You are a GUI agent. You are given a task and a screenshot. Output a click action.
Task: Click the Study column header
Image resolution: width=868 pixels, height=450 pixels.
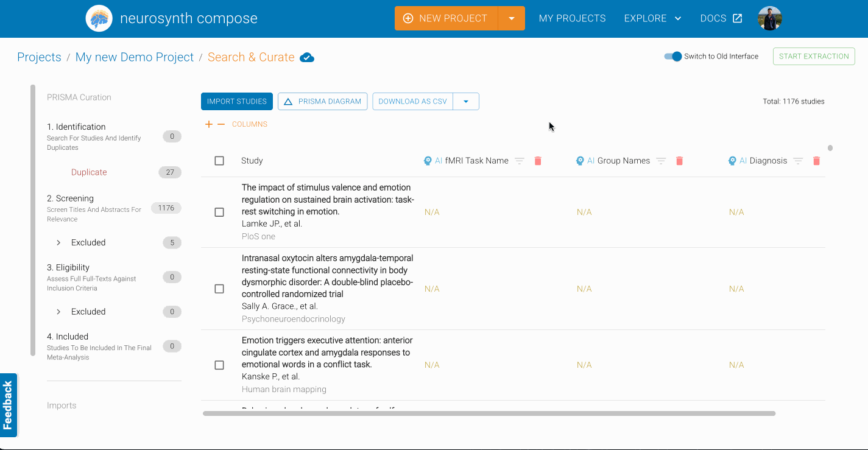click(252, 161)
